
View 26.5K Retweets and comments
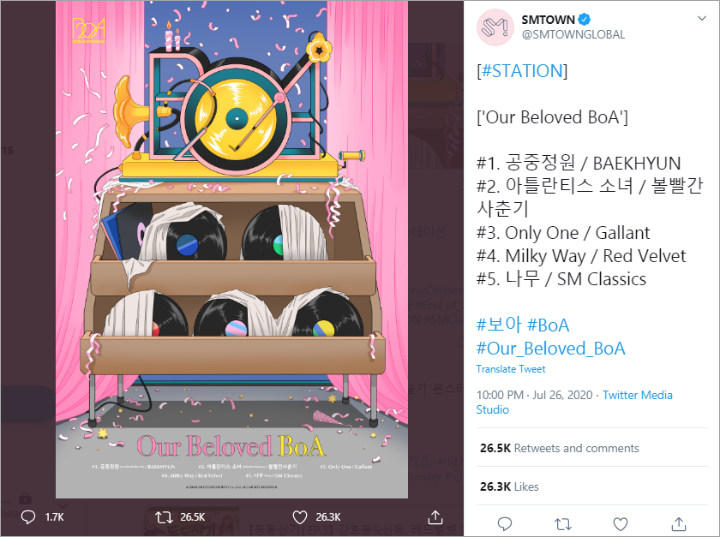559,448
